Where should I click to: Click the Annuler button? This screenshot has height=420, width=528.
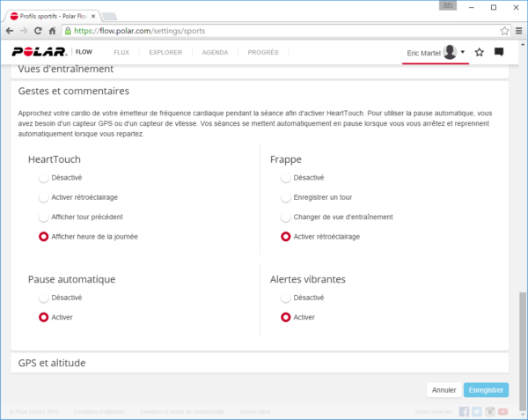tap(444, 389)
